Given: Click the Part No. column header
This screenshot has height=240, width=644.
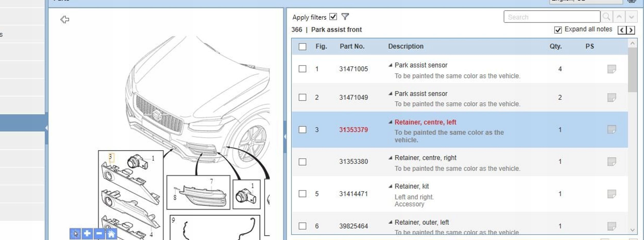Looking at the screenshot, I should (352, 46).
